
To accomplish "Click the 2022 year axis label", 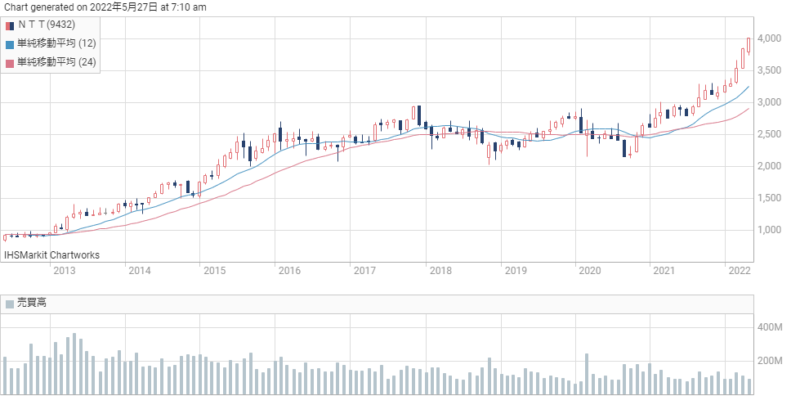I will [739, 271].
